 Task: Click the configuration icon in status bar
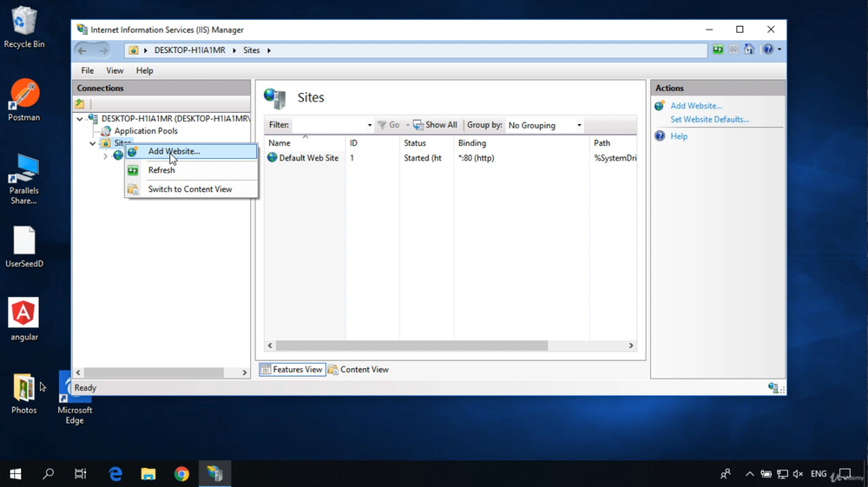(x=774, y=387)
